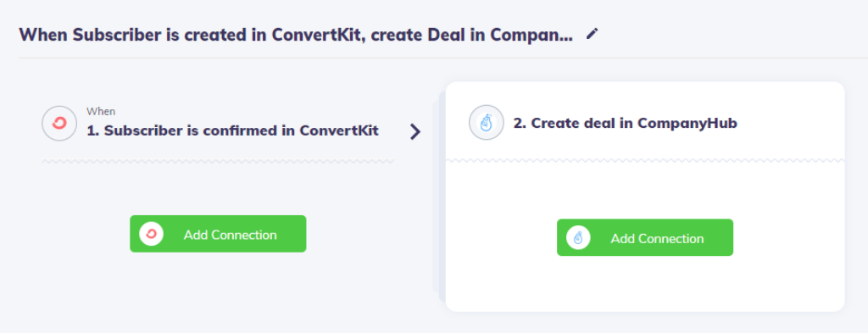Viewport: 868px width, 333px height.
Task: Open step 2 'Create deal in CompanyHub'
Action: (626, 124)
